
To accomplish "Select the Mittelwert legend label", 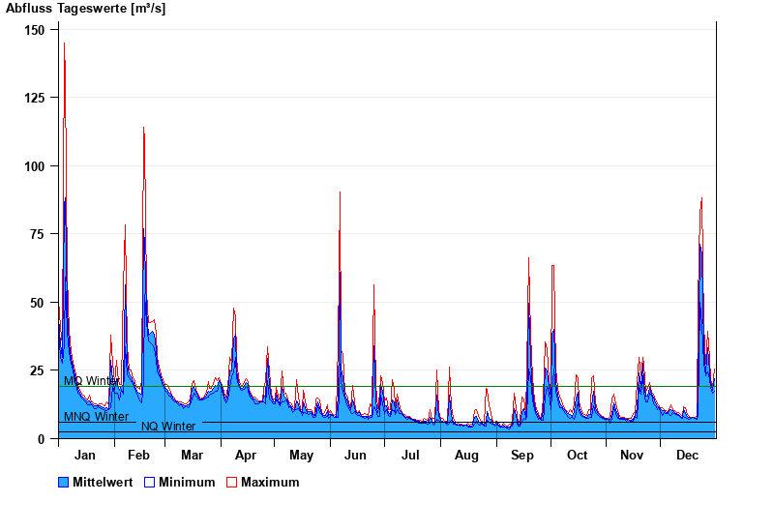I will click(x=103, y=482).
